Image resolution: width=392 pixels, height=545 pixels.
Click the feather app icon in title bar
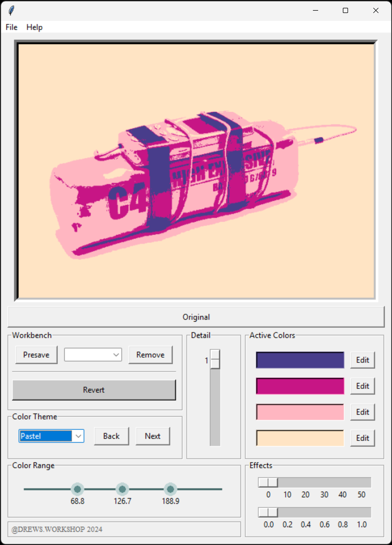tap(11, 11)
